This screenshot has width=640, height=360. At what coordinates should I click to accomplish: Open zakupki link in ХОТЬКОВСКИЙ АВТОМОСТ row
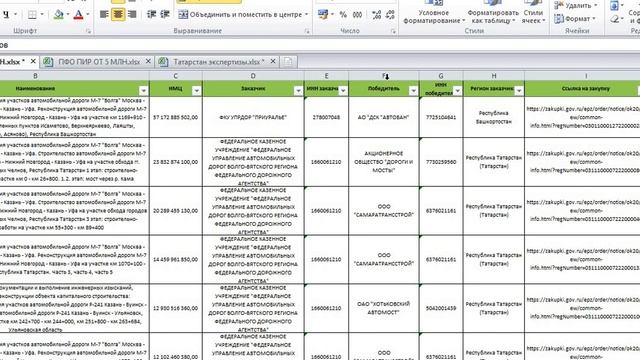[583, 308]
